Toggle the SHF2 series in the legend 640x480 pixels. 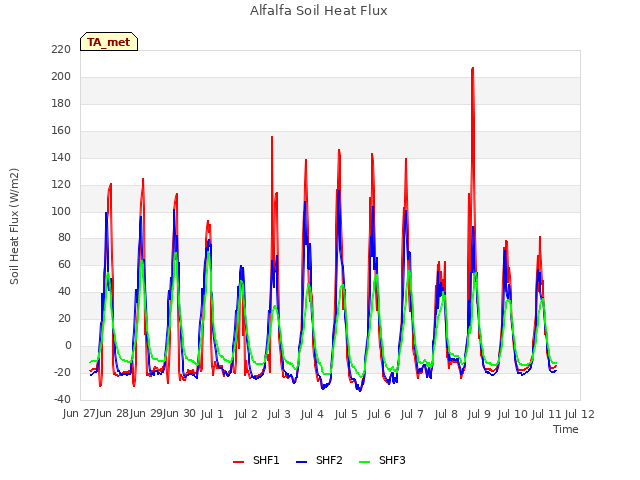pyautogui.click(x=319, y=460)
